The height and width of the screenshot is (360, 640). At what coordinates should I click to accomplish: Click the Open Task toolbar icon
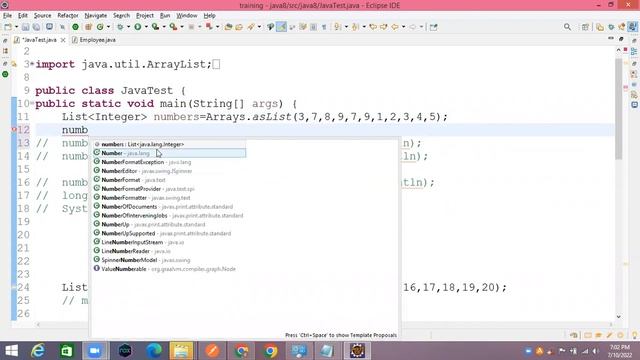239,27
